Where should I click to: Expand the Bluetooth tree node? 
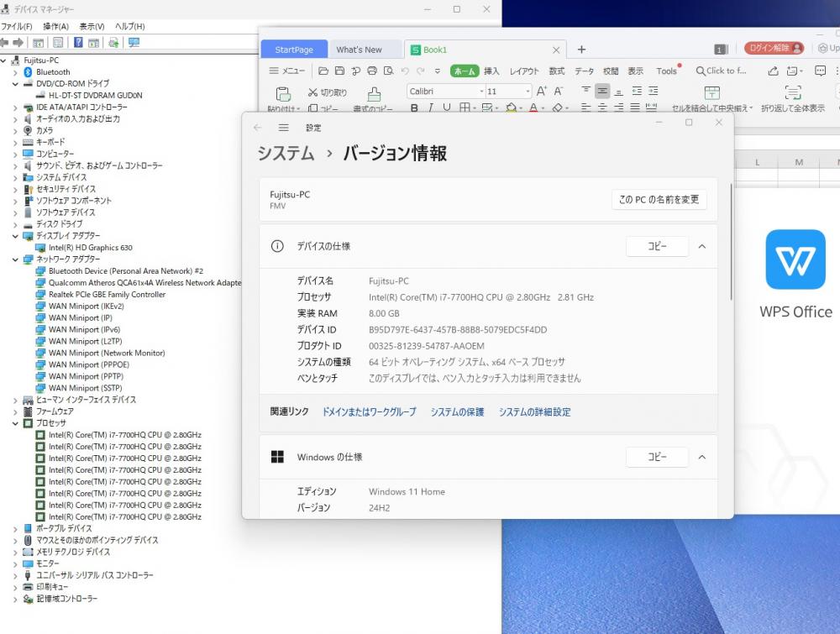15,72
